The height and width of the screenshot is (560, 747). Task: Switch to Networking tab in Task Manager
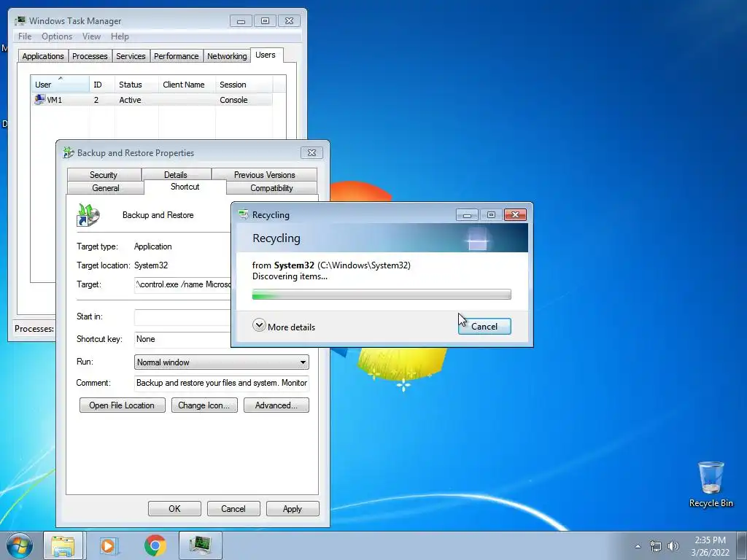coord(227,56)
